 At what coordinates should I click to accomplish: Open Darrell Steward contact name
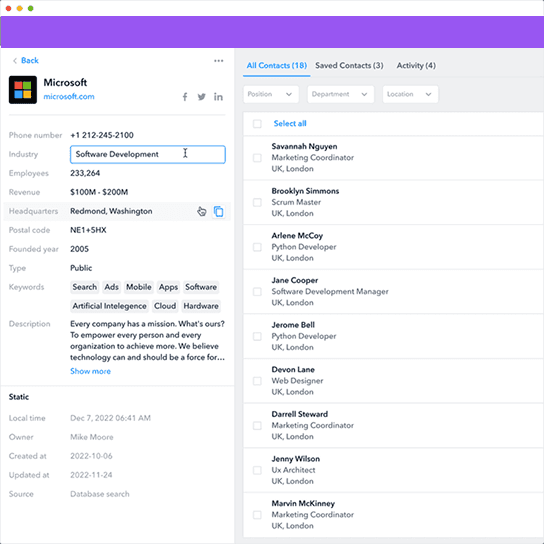point(300,414)
